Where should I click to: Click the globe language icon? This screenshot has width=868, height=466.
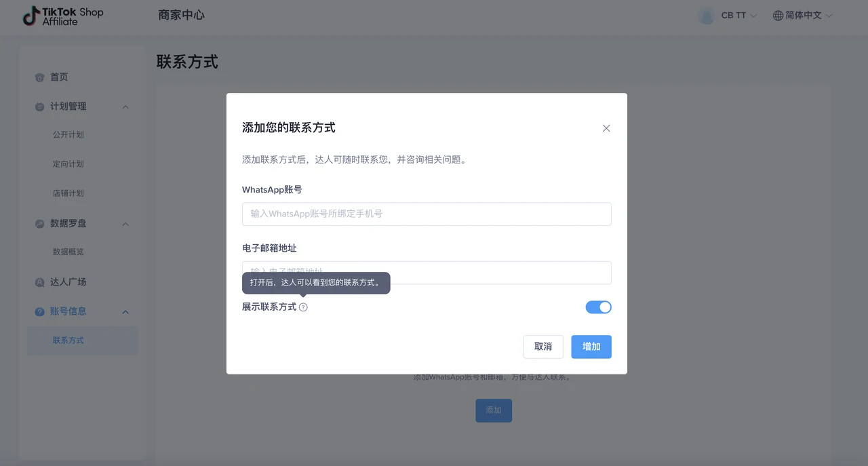click(778, 16)
